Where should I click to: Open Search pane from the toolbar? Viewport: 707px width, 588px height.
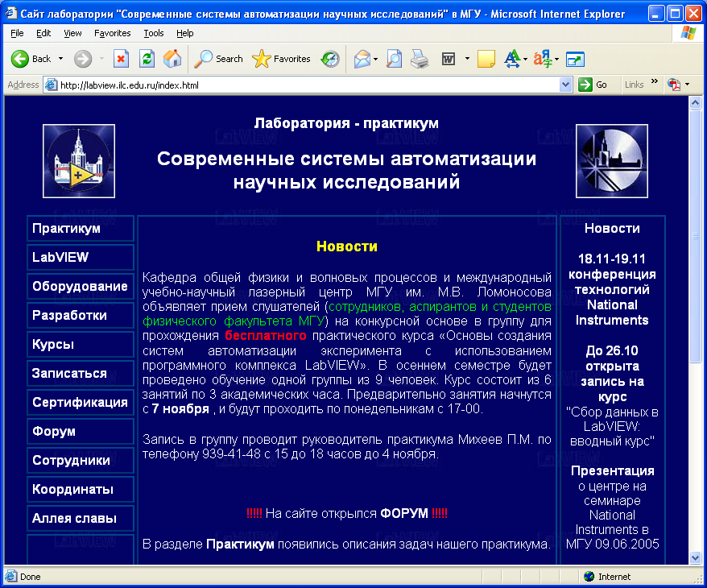pos(219,59)
